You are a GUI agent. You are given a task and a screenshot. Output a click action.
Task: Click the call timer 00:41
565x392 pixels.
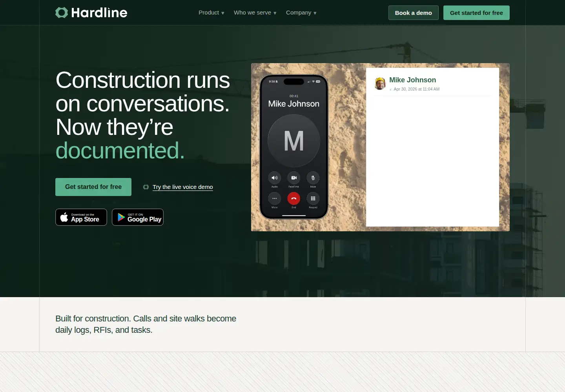[x=294, y=96]
